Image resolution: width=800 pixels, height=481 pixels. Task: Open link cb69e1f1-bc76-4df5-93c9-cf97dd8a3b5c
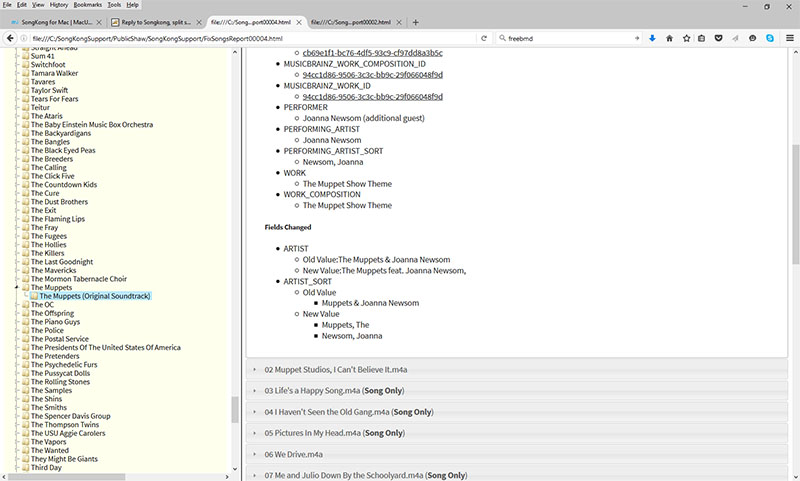[x=372, y=53]
